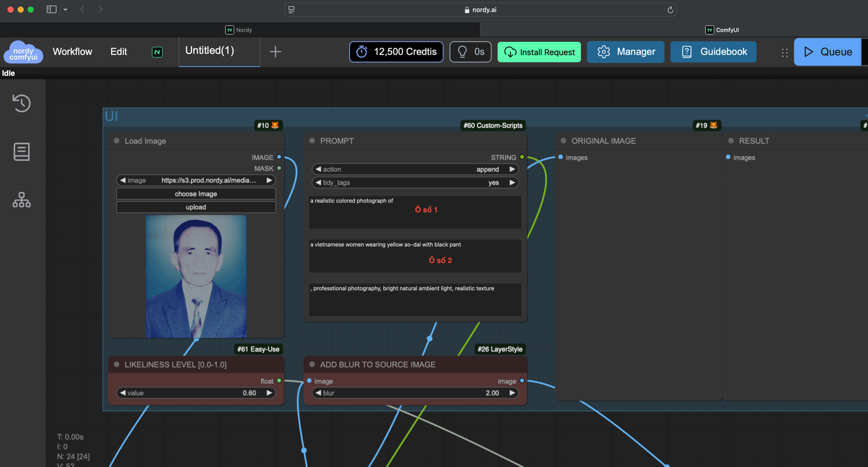Collapse the Load Image node via its dot

point(117,141)
